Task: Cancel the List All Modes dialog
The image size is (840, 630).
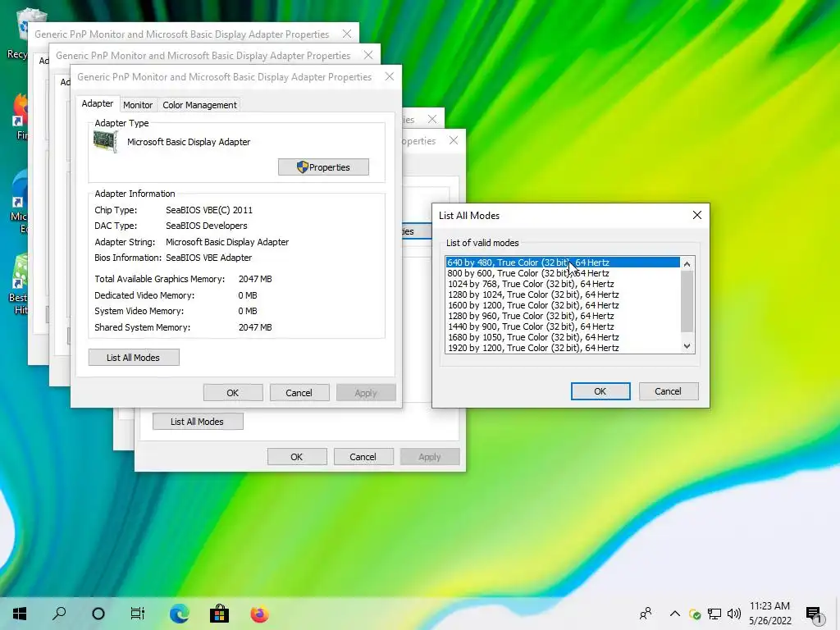Action: [668, 391]
